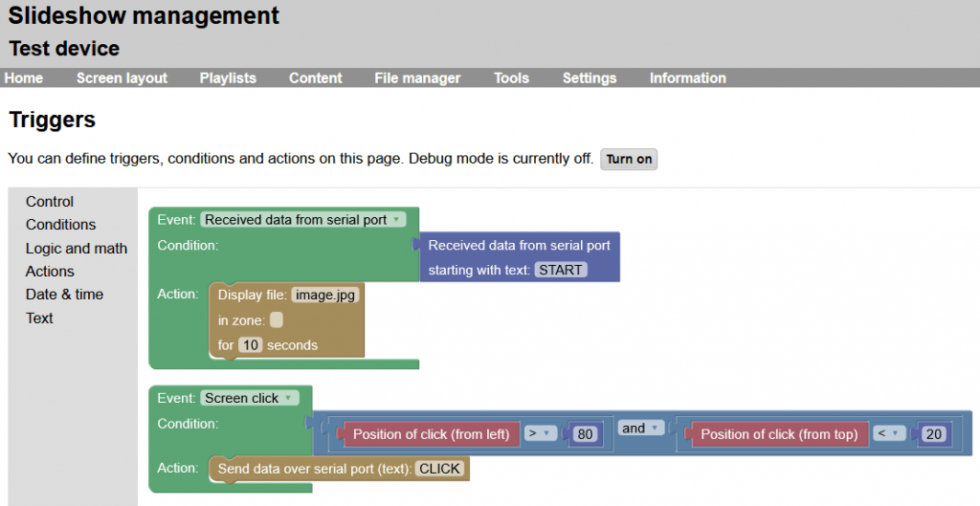The height and width of the screenshot is (506, 980).
Task: Change the 'and' logic operator dropdown
Action: (641, 429)
